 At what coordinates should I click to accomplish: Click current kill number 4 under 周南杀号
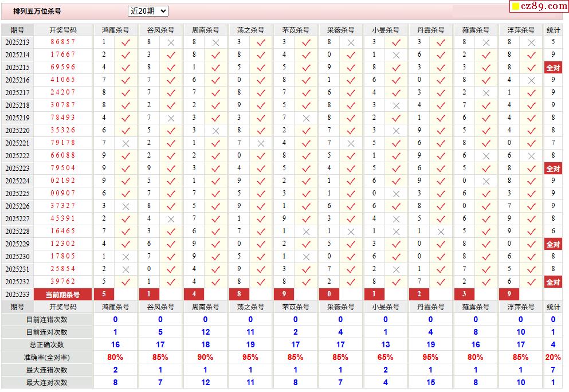pyautogui.click(x=194, y=294)
